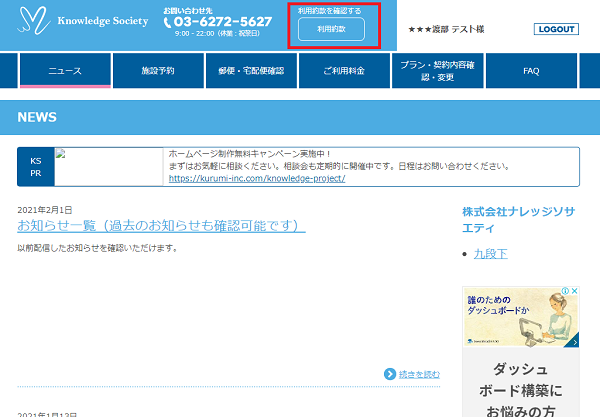Screen dimensions: 600x417
Task: Click the LOGOUT button
Action: (556, 30)
